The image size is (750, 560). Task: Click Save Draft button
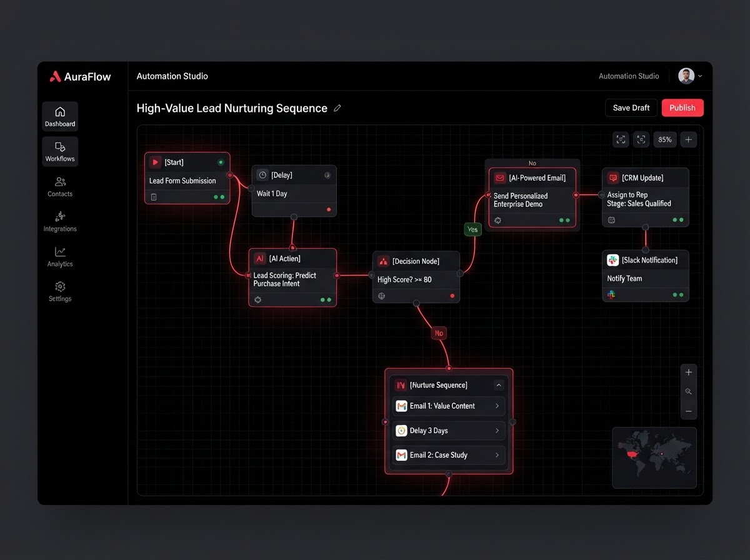pos(631,107)
